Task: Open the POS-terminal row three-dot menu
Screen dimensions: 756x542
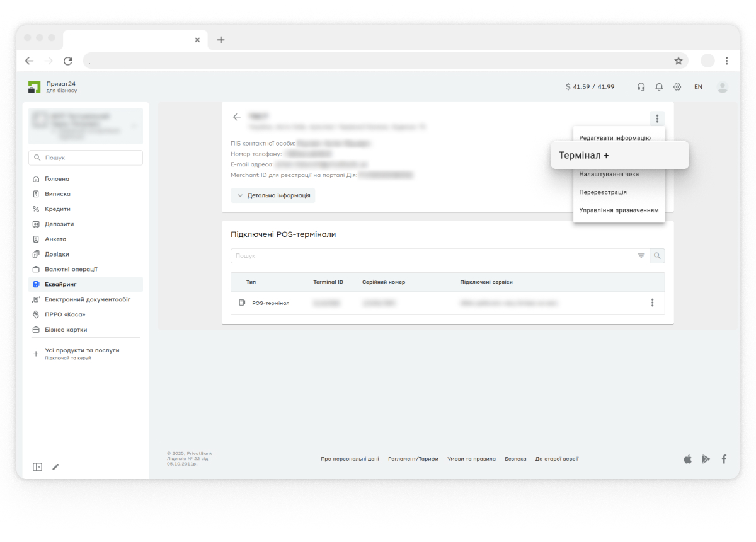Action: pyautogui.click(x=652, y=303)
